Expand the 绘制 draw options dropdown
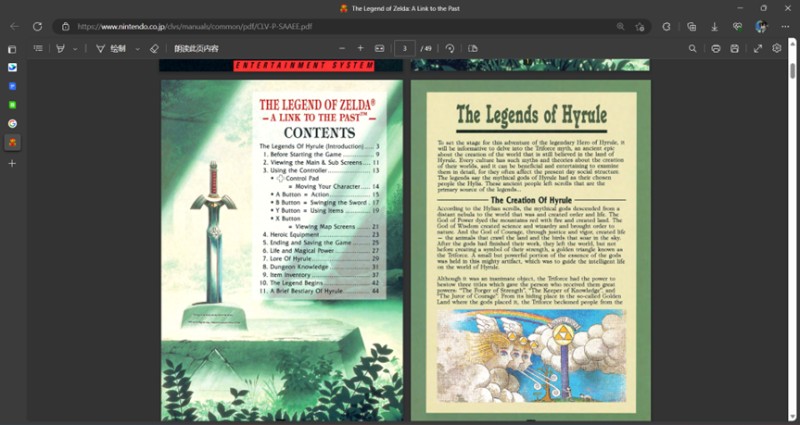Screen dimensions: 800x425 pos(137,49)
